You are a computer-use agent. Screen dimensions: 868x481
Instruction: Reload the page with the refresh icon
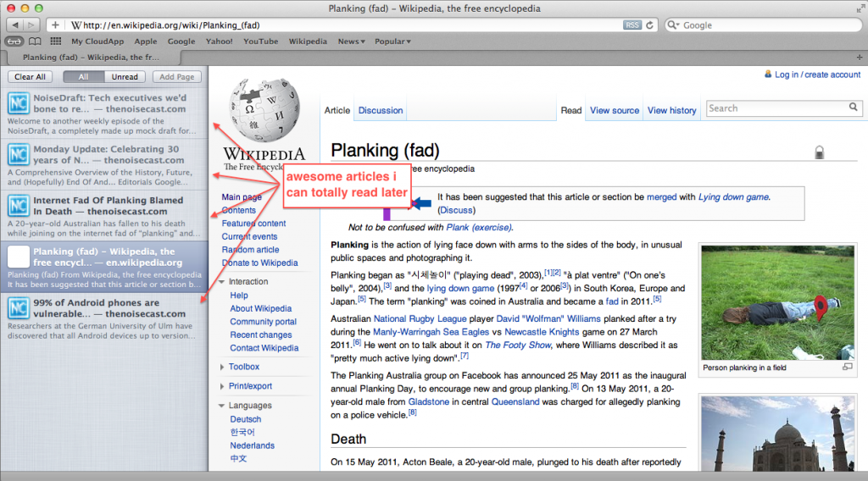pos(650,25)
